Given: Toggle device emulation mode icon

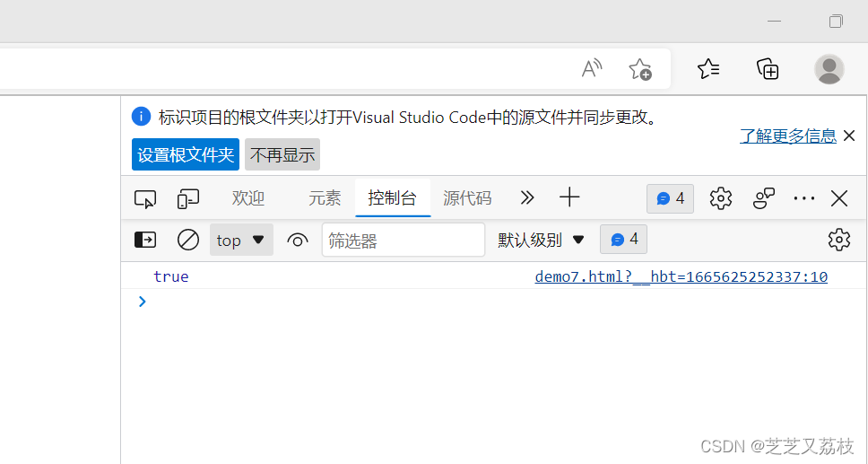Looking at the screenshot, I should click(x=188, y=198).
